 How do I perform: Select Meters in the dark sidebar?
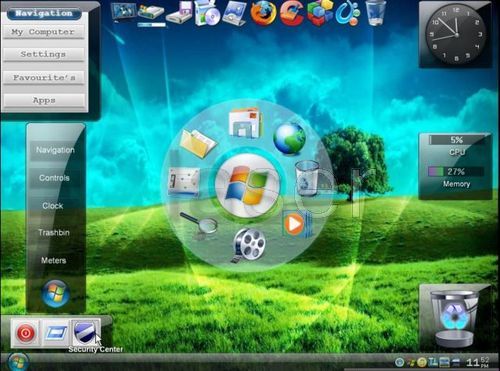point(53,260)
